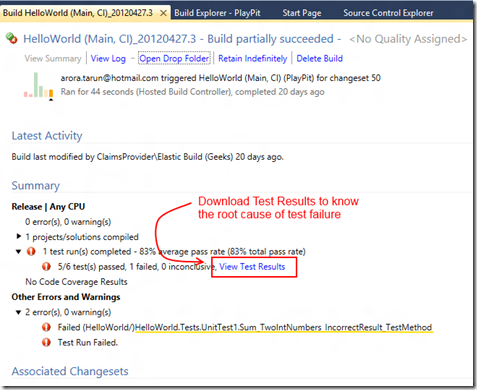Click error icon beside Test Run Failed
This screenshot has width=477, height=390.
(x=46, y=342)
